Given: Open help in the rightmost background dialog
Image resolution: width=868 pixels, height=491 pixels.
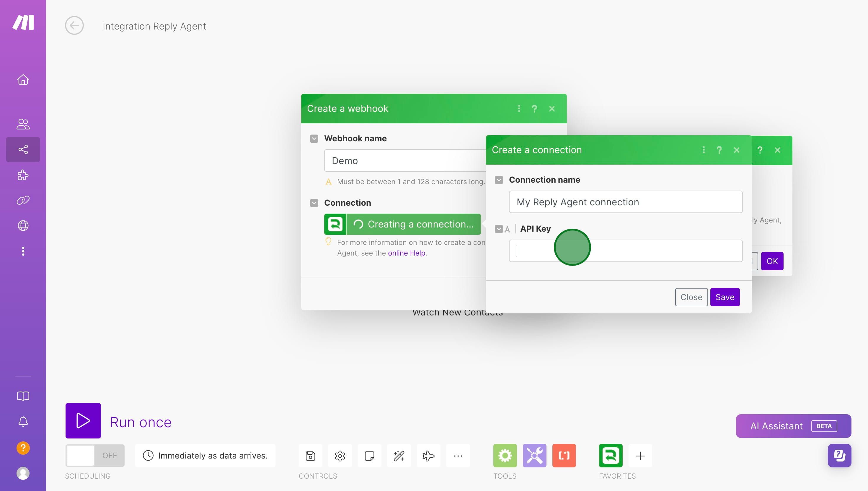Looking at the screenshot, I should point(760,150).
